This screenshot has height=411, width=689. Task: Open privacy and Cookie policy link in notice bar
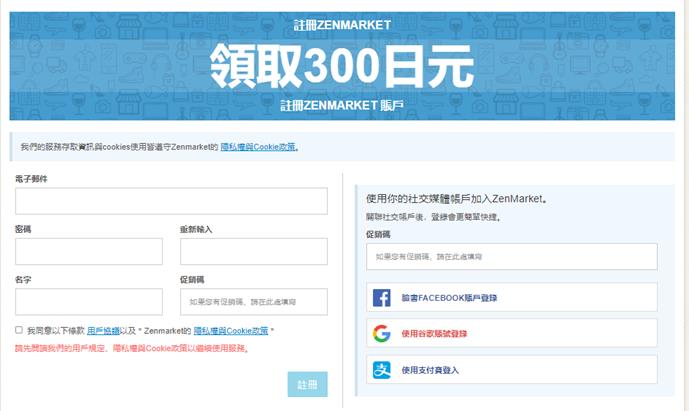pyautogui.click(x=258, y=147)
